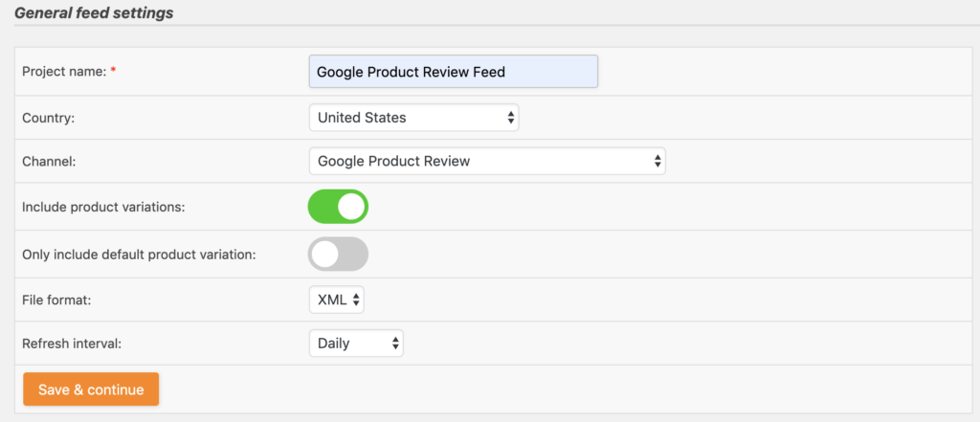
Task: Open the Refresh interval Daily dropdown
Action: (355, 344)
